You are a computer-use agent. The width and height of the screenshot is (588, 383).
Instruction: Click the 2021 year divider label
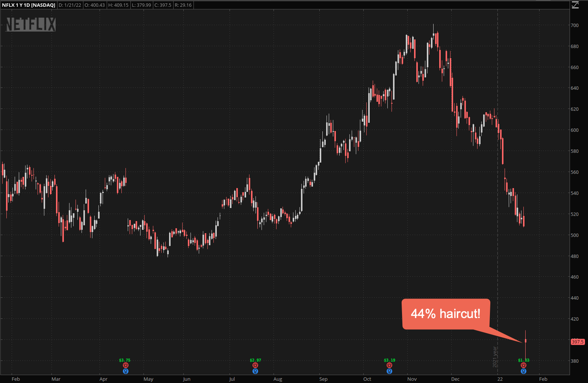(495, 357)
